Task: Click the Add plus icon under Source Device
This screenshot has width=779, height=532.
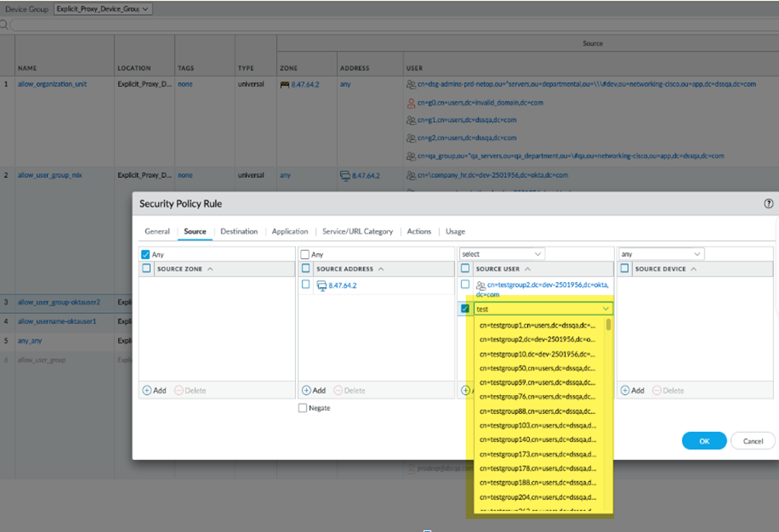Action: coord(625,390)
